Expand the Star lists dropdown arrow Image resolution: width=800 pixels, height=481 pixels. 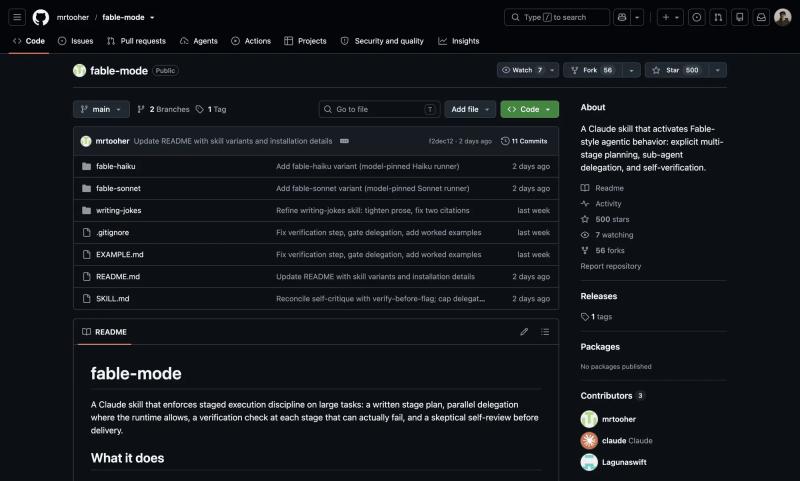point(718,70)
